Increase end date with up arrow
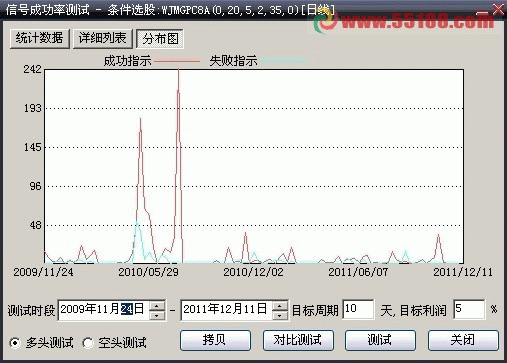507x363 pixels. pyautogui.click(x=280, y=305)
